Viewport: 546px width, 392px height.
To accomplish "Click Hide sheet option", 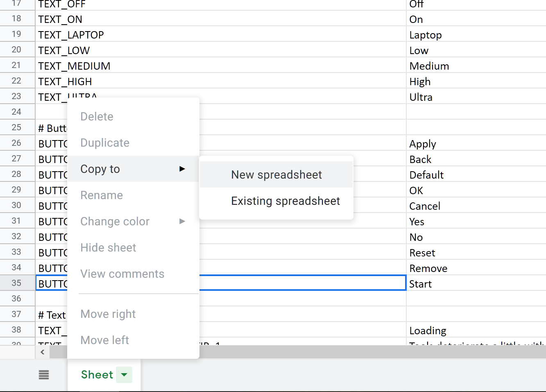I will 108,248.
